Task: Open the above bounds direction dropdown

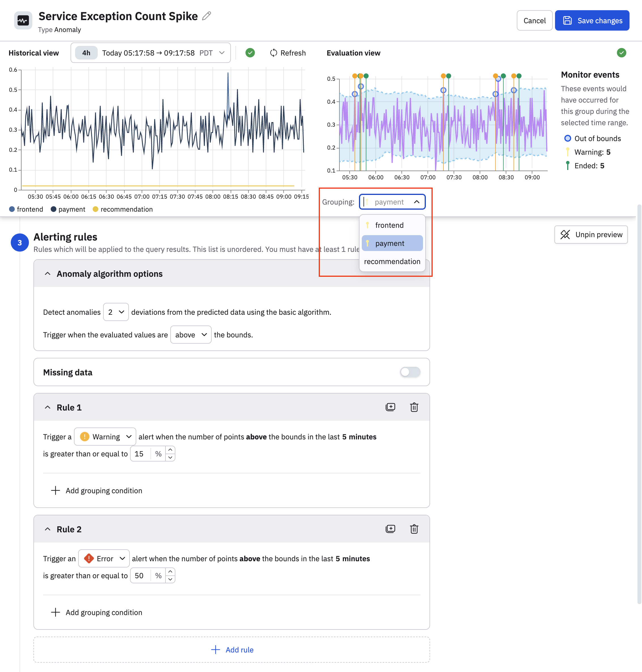Action: 191,335
